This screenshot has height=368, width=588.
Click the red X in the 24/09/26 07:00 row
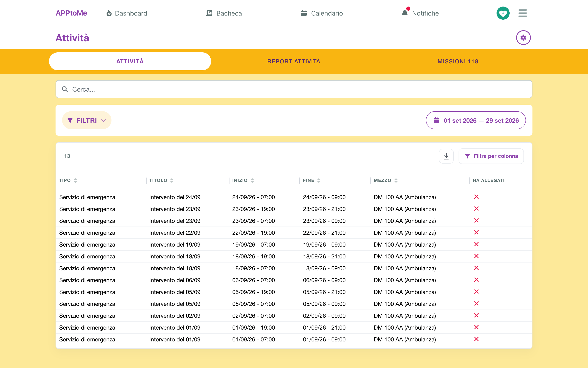pyautogui.click(x=476, y=197)
